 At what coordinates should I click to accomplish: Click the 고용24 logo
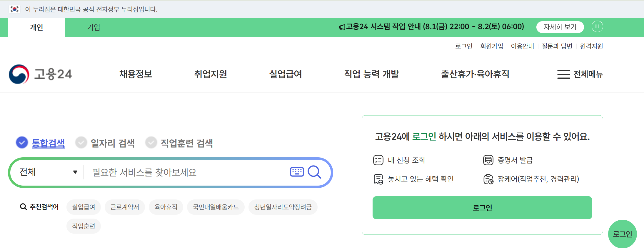point(41,74)
